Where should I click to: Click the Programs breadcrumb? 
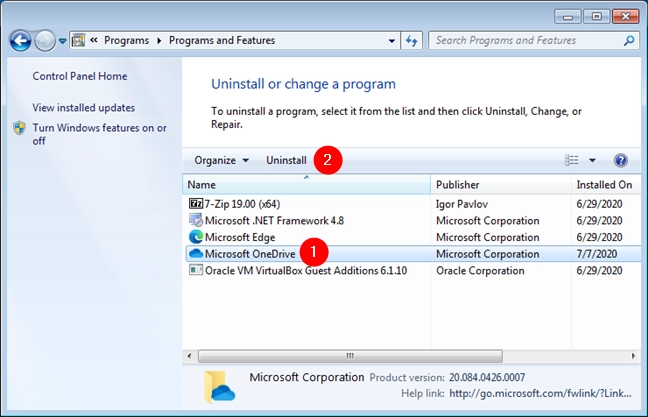[126, 41]
